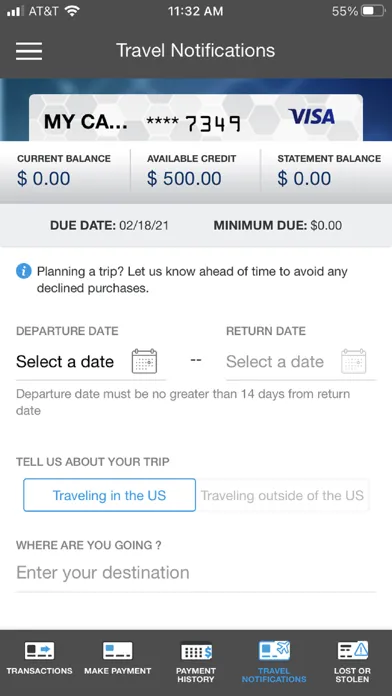Screen dimensions: 392x696
Task: Tap the Available Credit $500.00 amount
Action: [184, 178]
